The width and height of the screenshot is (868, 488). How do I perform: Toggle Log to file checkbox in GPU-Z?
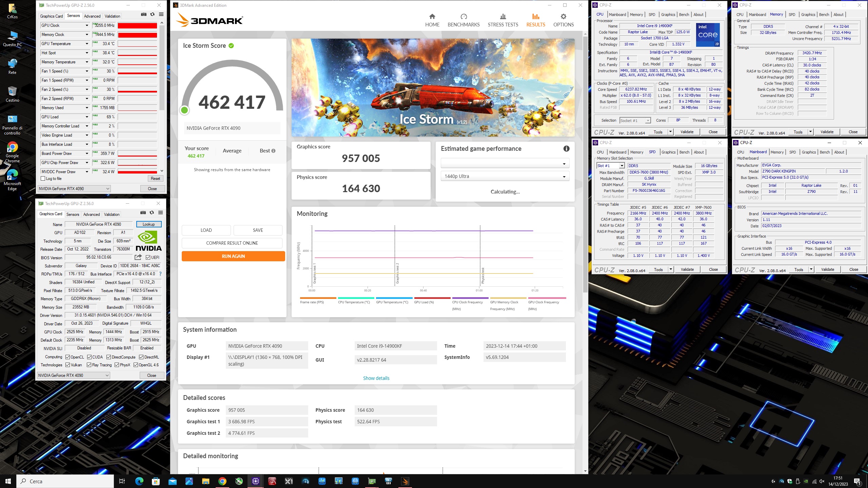tap(43, 179)
